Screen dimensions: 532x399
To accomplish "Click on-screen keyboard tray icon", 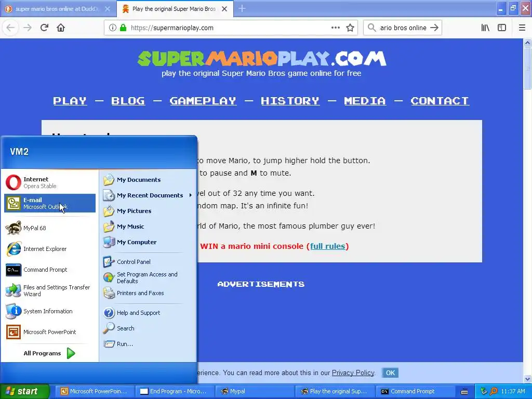I will point(464,392).
